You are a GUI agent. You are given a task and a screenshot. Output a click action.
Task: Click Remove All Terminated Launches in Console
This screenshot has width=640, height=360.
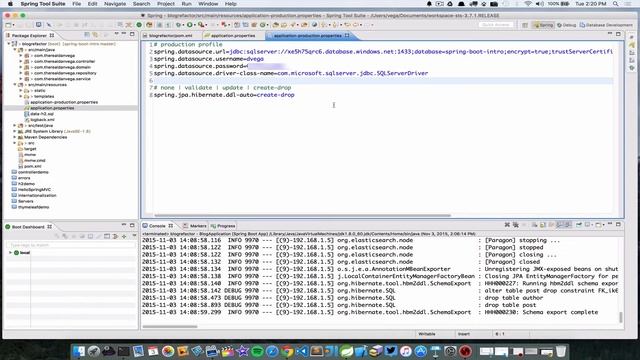[516, 225]
